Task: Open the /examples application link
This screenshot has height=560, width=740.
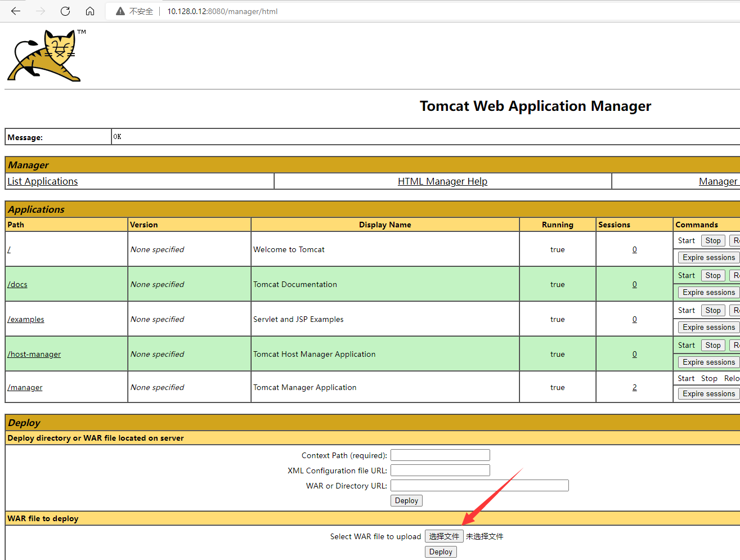Action: (26, 319)
